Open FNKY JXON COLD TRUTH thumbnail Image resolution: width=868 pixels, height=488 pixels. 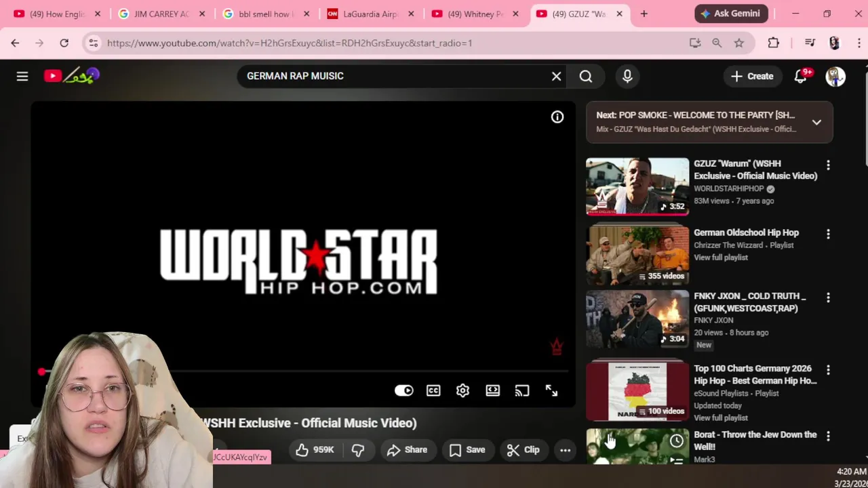coord(637,319)
